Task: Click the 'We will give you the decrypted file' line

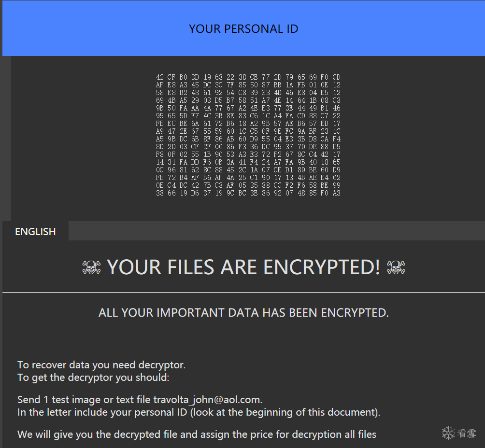Action: click(197, 434)
